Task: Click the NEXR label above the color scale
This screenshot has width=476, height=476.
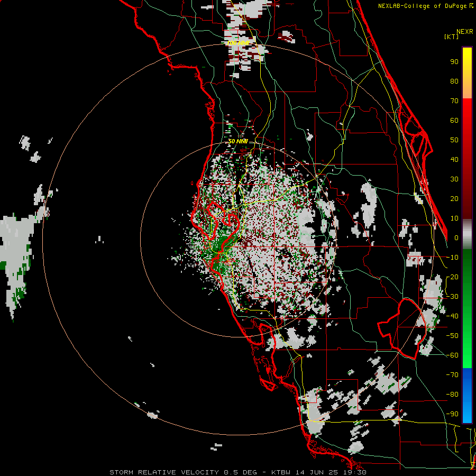Action: tap(464, 32)
